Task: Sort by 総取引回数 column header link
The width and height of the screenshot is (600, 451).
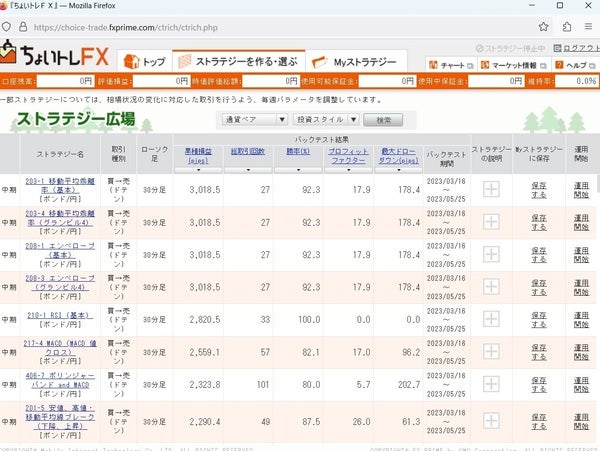Action: (248, 151)
